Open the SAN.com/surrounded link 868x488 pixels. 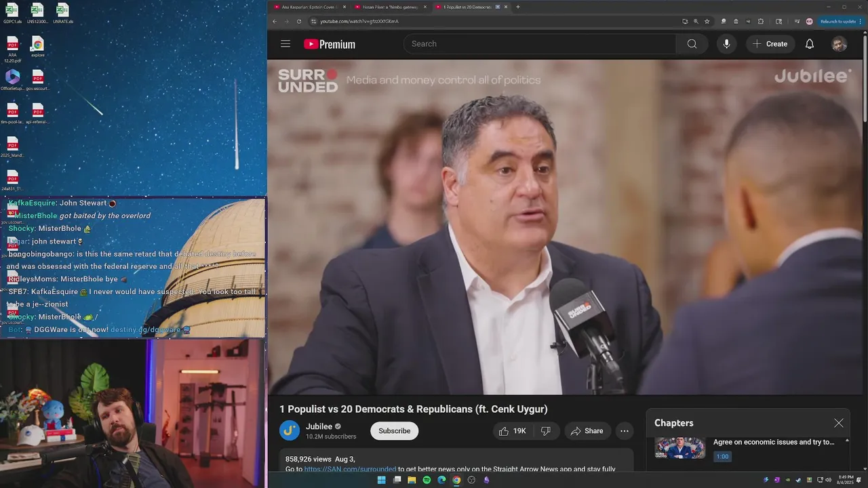pos(350,469)
